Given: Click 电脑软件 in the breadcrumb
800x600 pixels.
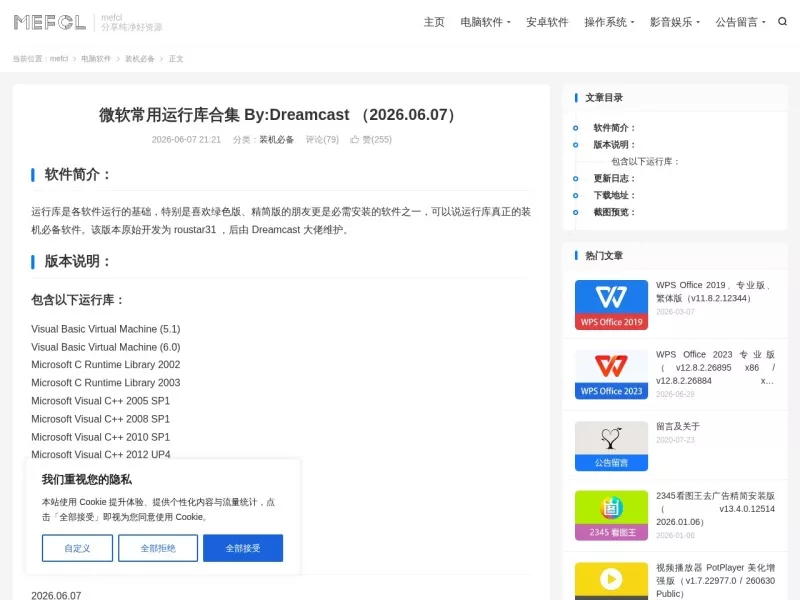Looking at the screenshot, I should [96, 59].
